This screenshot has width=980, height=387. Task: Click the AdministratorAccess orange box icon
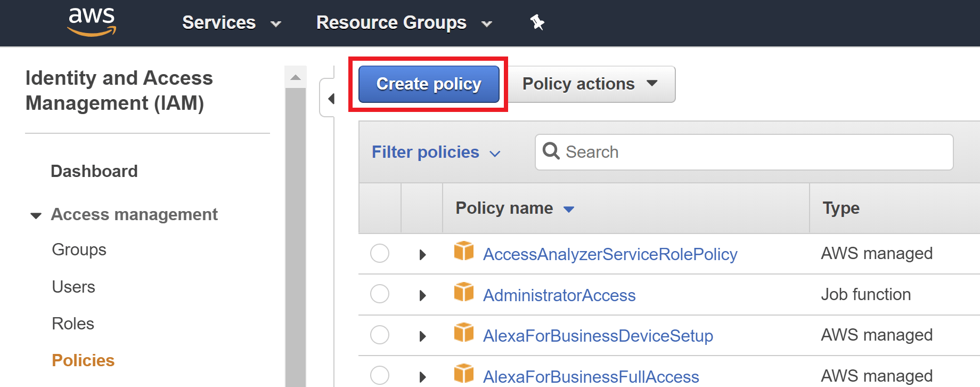(x=464, y=292)
